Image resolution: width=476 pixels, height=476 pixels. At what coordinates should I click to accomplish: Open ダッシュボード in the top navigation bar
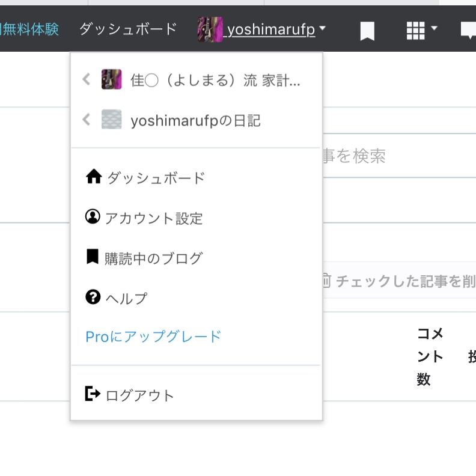(x=128, y=29)
